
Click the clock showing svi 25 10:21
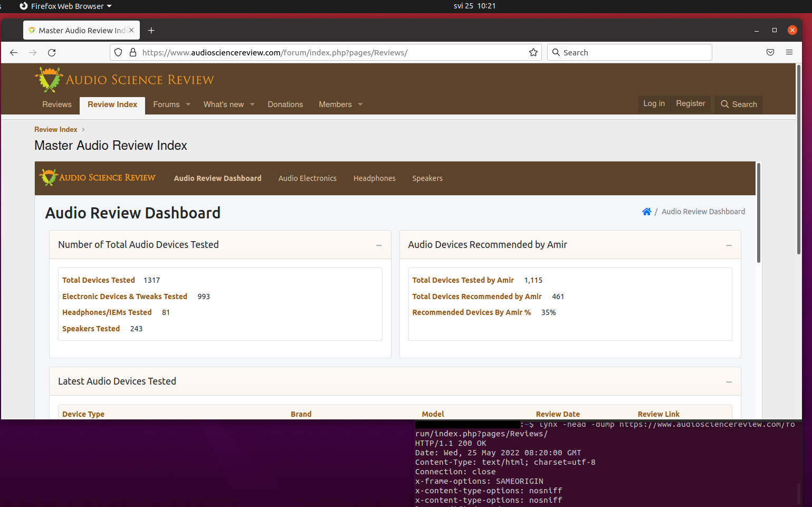[474, 6]
